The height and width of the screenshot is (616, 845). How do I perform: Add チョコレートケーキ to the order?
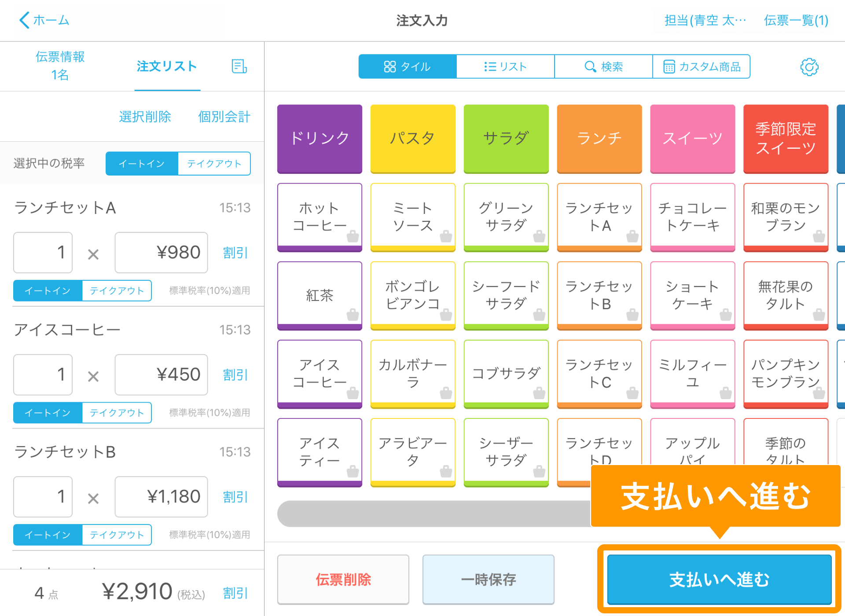[693, 217]
